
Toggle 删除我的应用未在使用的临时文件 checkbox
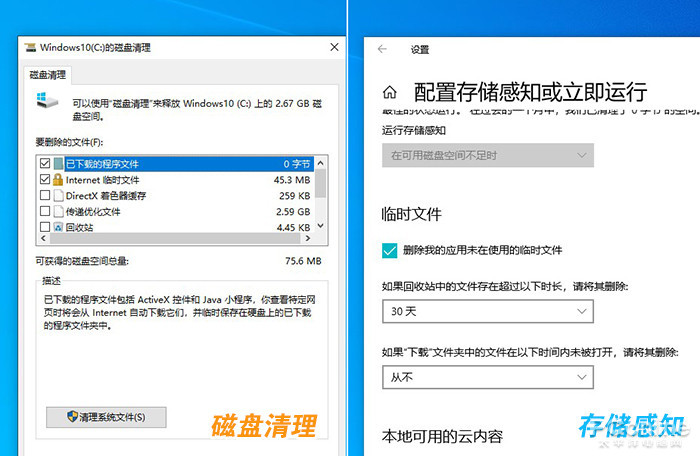coord(389,251)
